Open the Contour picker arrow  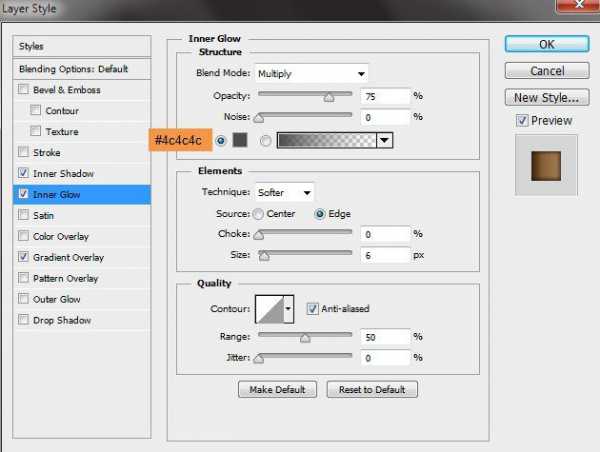[x=288, y=309]
